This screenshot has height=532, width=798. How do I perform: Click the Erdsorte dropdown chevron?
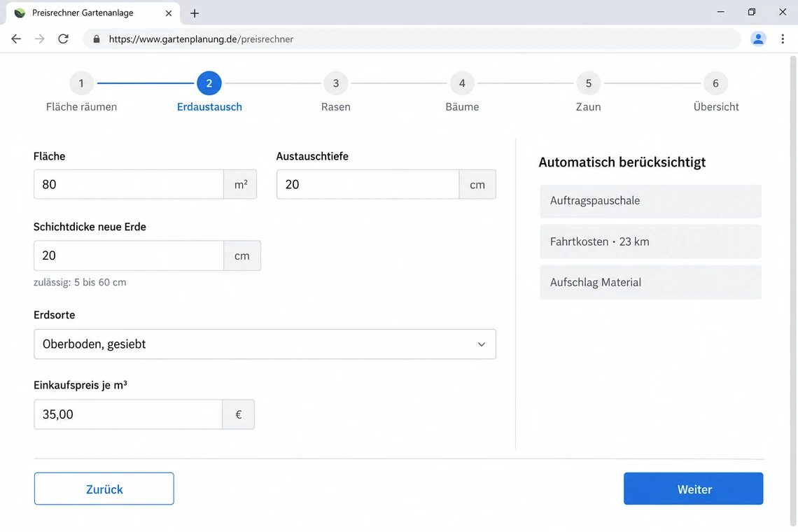point(481,344)
